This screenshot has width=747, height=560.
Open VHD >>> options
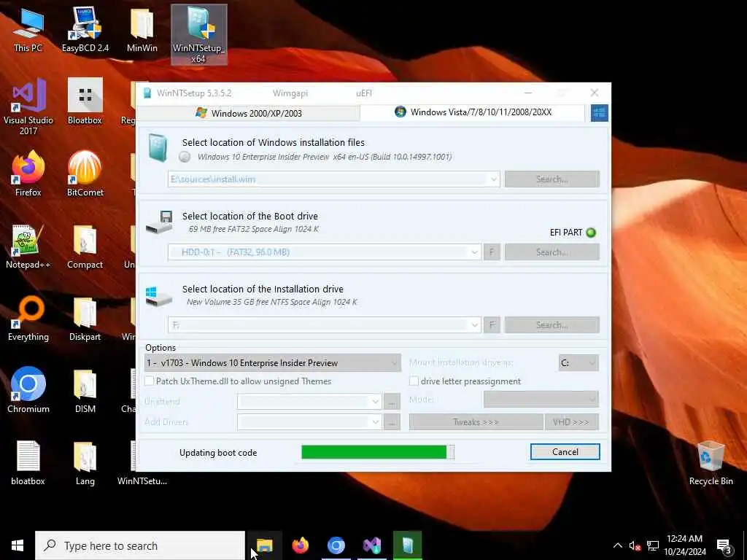coord(571,422)
